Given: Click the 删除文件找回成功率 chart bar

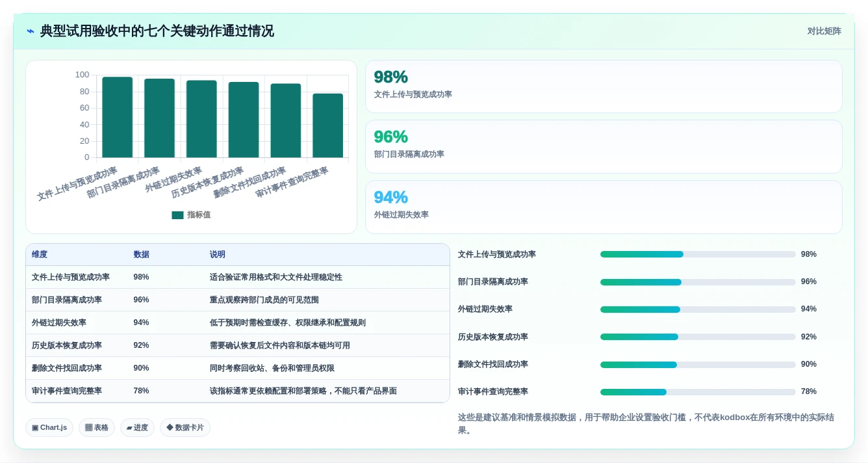Looking at the screenshot, I should (286, 120).
